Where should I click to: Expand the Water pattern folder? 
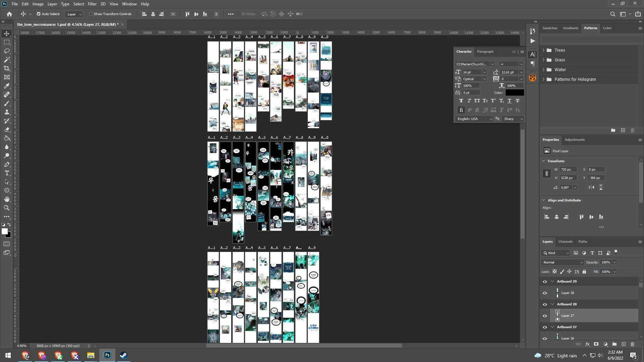(543, 70)
